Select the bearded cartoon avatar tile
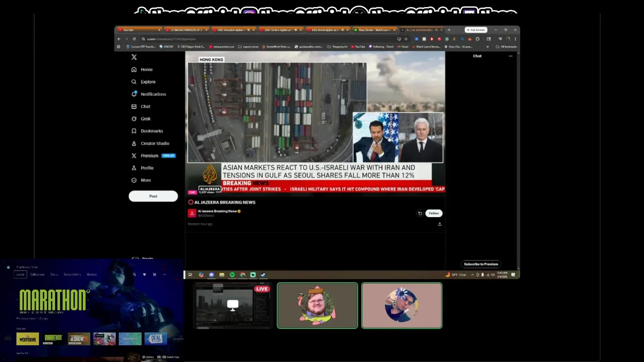The width and height of the screenshot is (644, 362). point(317,306)
